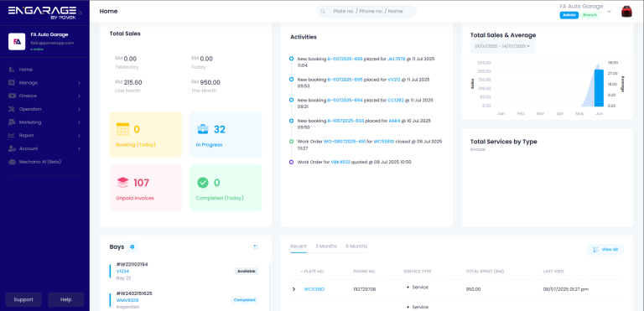The height and width of the screenshot is (311, 644).
Task: Open booking link B-11072025-694
Action: [345, 100]
